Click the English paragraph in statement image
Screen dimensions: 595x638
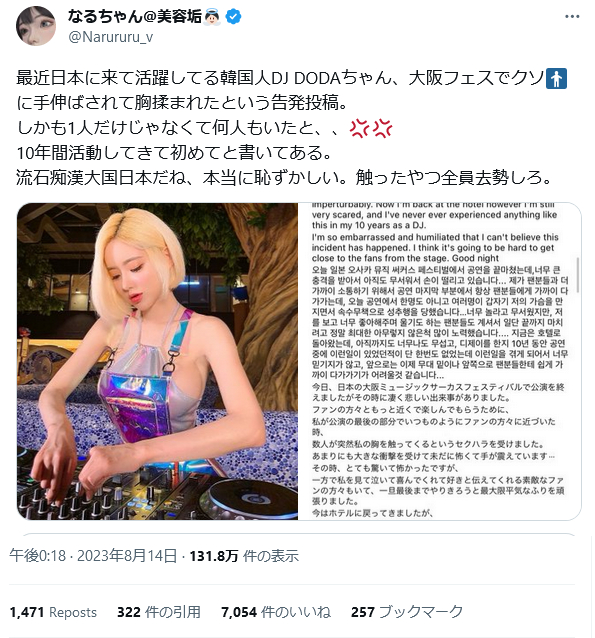point(435,233)
